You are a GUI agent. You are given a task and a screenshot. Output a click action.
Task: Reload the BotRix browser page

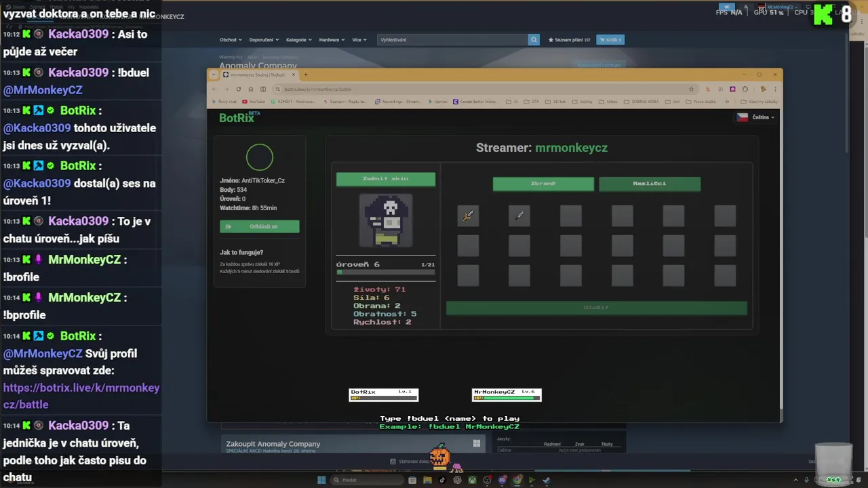(x=239, y=89)
